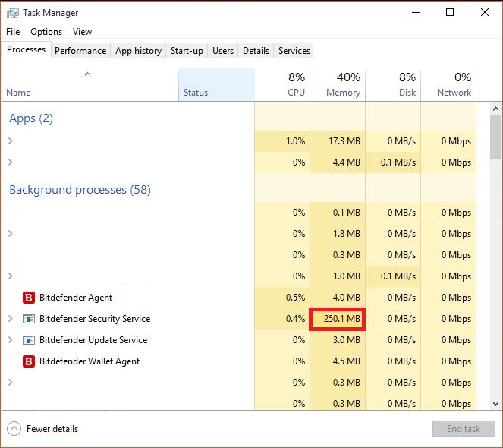This screenshot has height=448, width=503.
Task: Expand the first app under Apps
Action: tap(10, 141)
